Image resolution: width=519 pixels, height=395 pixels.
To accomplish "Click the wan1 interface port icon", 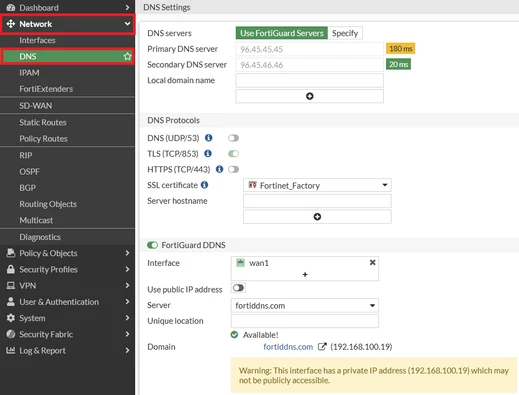I will (240, 263).
